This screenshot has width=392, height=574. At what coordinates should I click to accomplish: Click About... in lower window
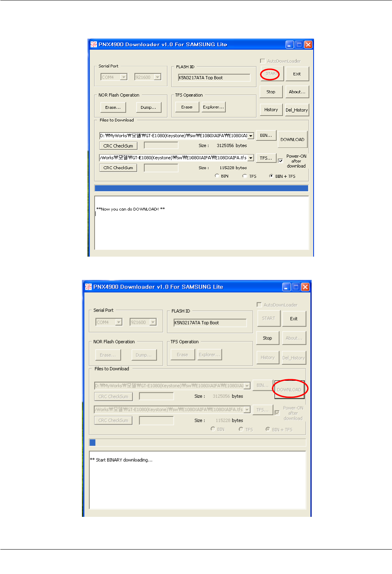tap(294, 338)
